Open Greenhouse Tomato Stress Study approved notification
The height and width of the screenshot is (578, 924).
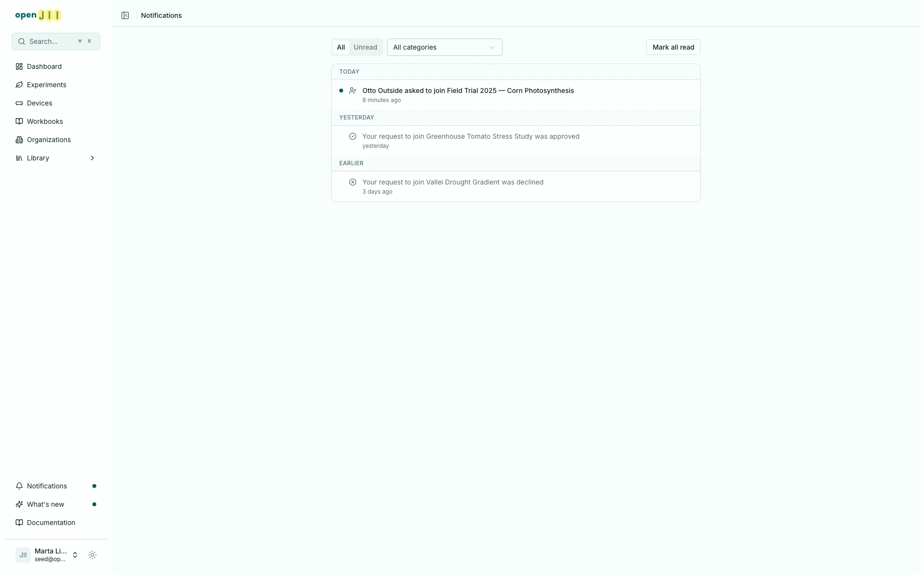click(516, 141)
